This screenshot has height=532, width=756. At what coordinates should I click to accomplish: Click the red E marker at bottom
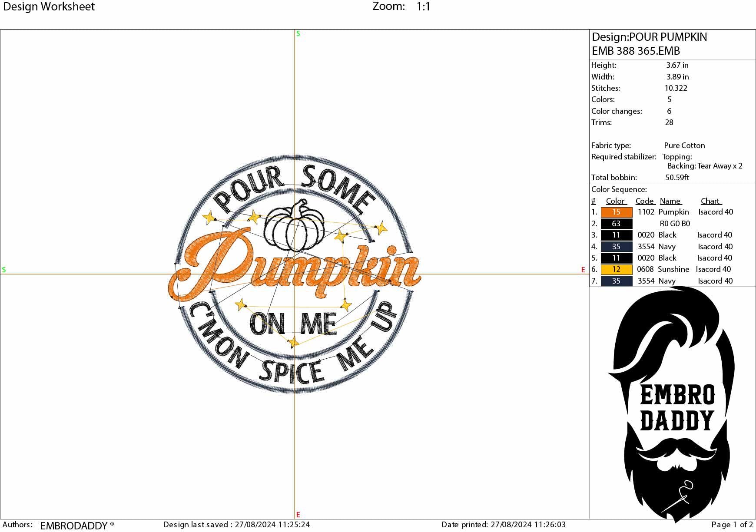[298, 515]
